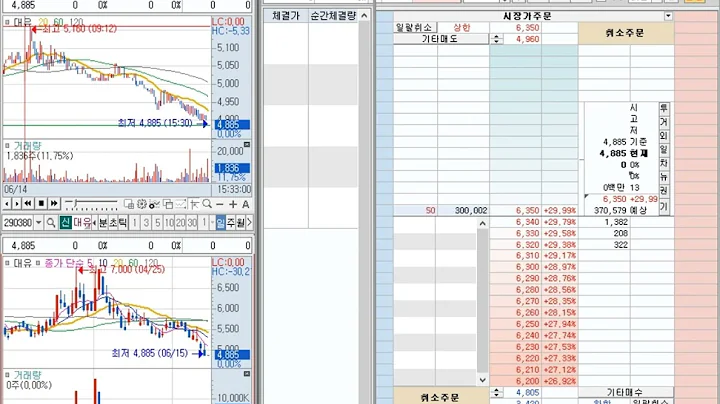Select the chart magnifier zoom tool
The image size is (720, 404).
[207, 204]
